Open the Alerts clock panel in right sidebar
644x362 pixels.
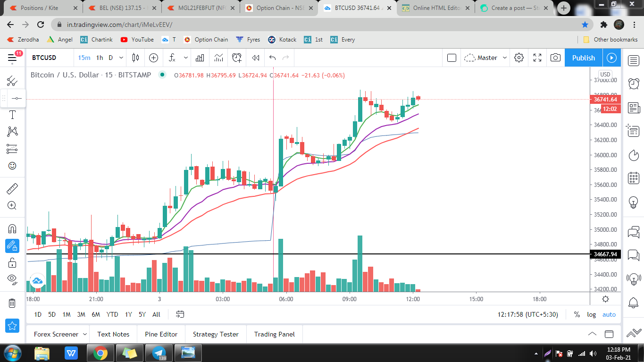pyautogui.click(x=634, y=84)
